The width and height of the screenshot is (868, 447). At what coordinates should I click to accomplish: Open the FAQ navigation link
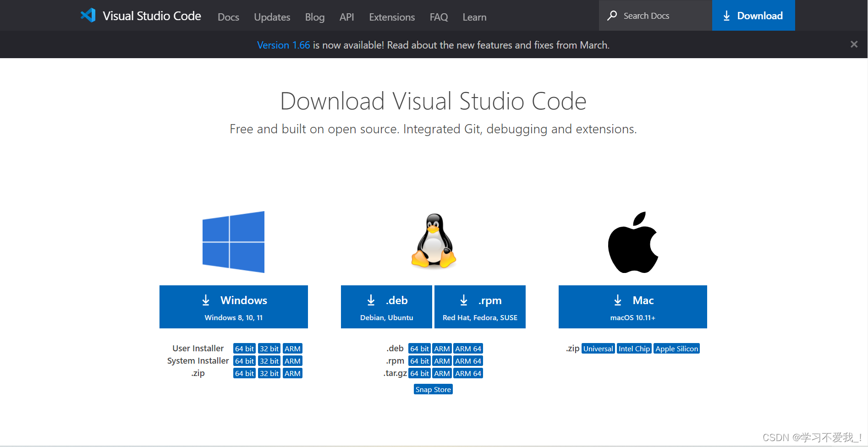(439, 17)
